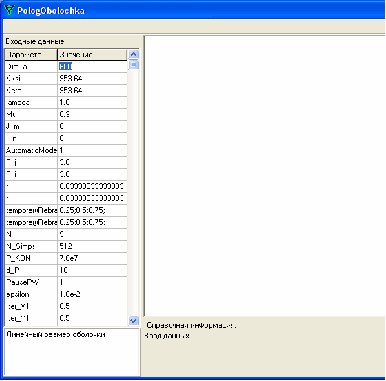This screenshot has width=386, height=381.
Task: Click the lambda value 1.0 cell
Action: point(92,102)
